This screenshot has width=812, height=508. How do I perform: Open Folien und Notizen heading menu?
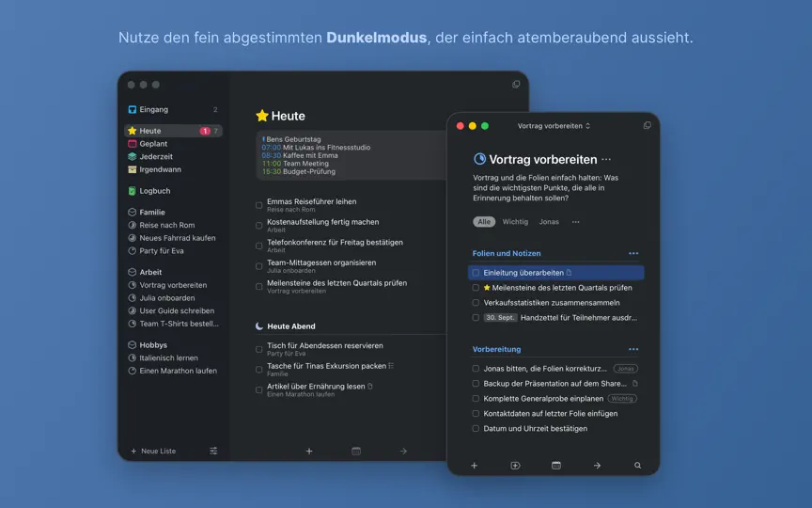(633, 253)
